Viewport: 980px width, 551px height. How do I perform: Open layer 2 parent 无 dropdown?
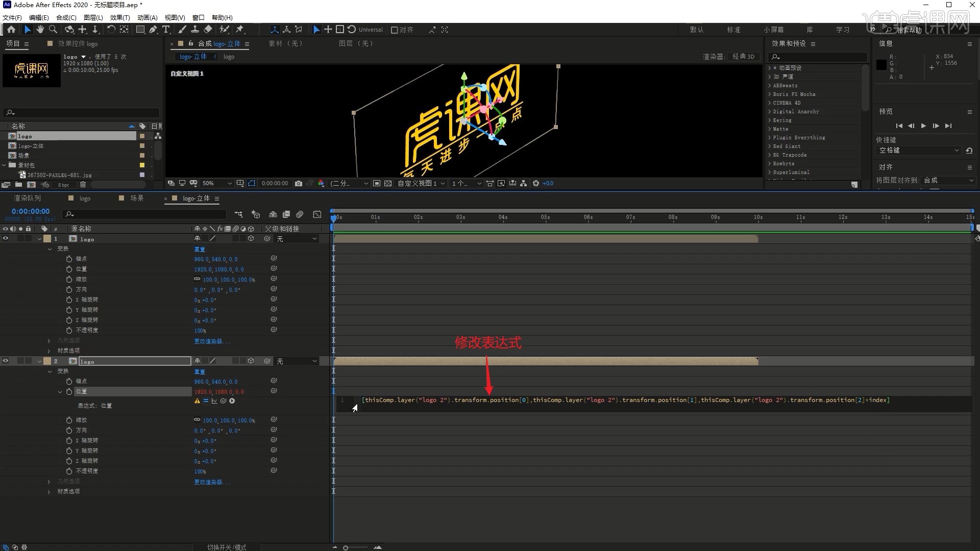pos(297,361)
